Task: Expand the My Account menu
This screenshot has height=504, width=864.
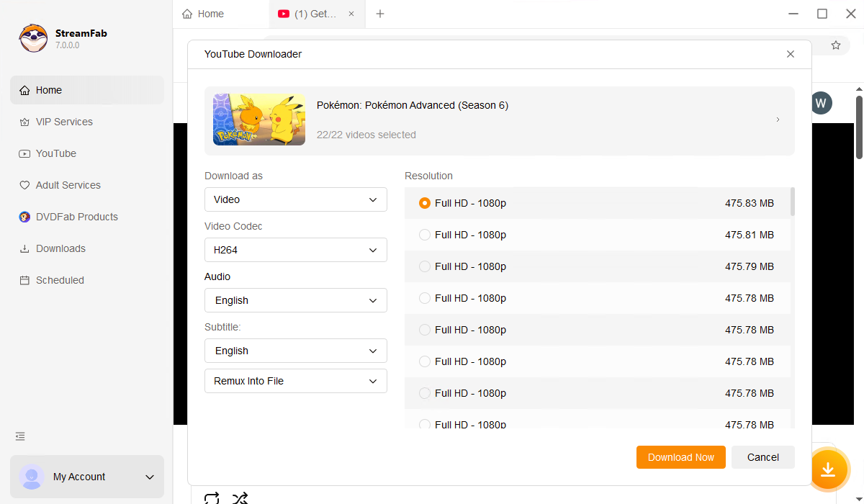Action: (86, 477)
